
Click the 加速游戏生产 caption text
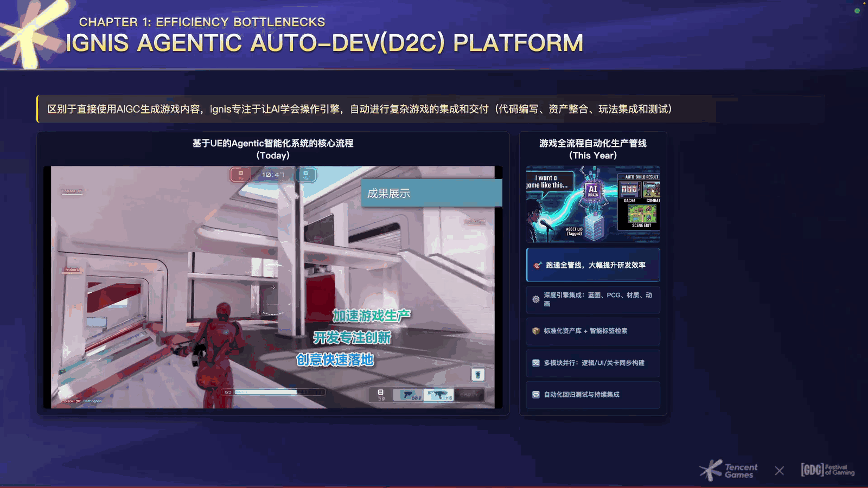pos(372,316)
